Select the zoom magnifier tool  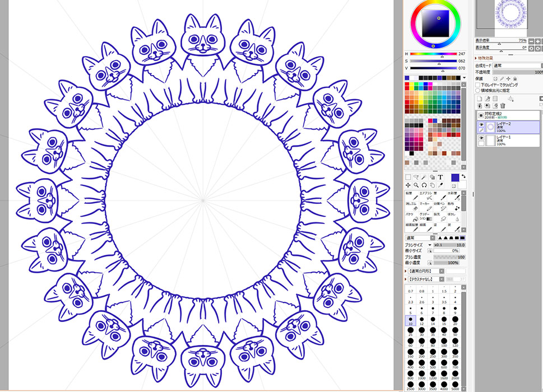[x=416, y=185]
